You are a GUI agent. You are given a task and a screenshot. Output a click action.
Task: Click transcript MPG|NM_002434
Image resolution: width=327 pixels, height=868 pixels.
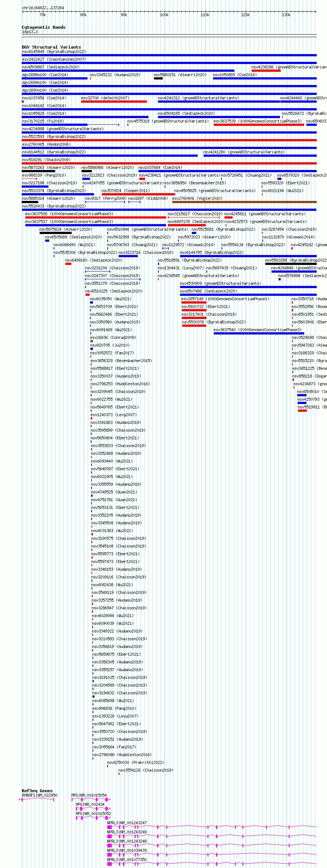[90, 804]
